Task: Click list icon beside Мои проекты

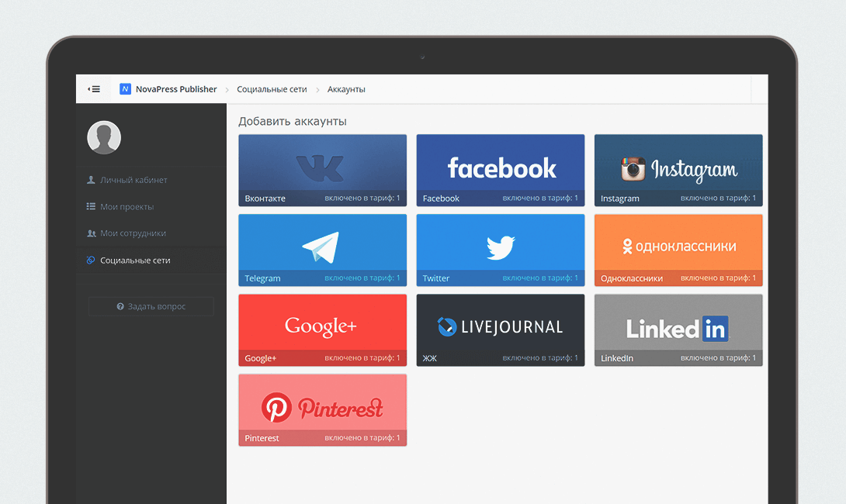Action: tap(91, 206)
